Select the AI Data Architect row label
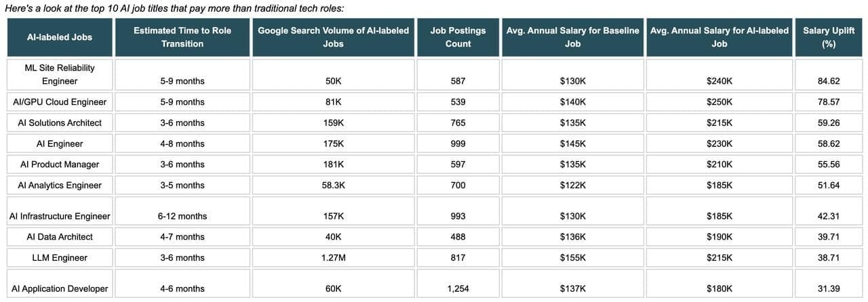 coord(60,237)
